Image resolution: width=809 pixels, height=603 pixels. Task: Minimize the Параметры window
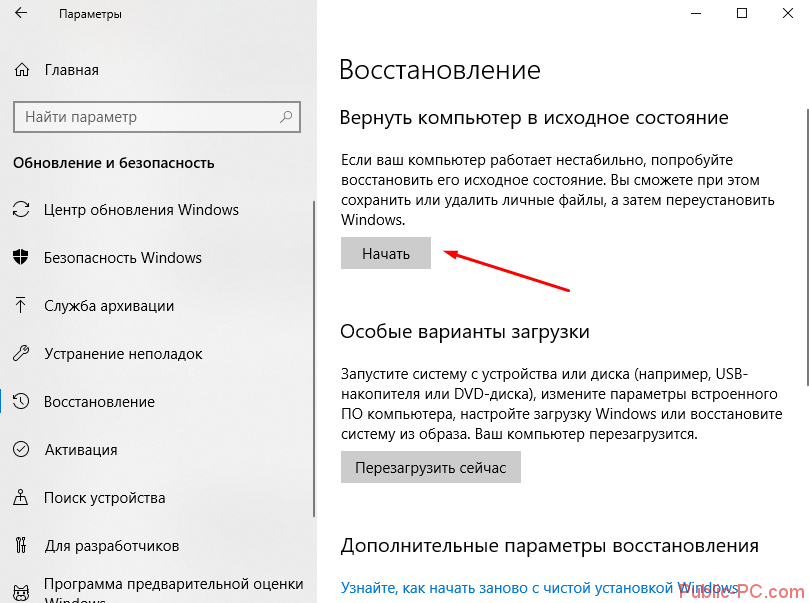point(695,13)
